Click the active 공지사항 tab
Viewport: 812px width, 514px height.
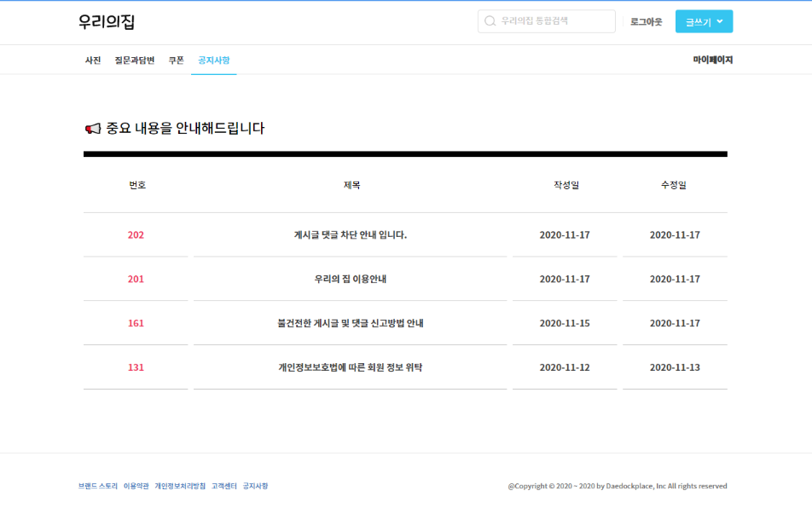point(212,60)
